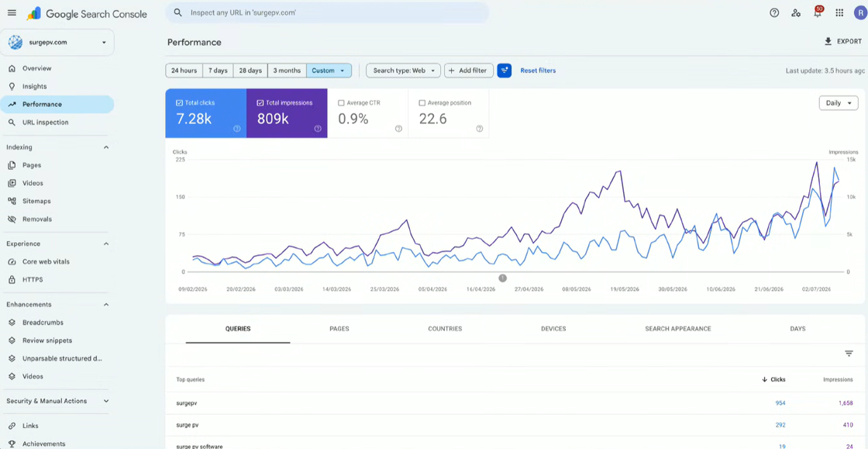Click the Reset filters link
Image resolution: width=868 pixels, height=449 pixels.
538,71
